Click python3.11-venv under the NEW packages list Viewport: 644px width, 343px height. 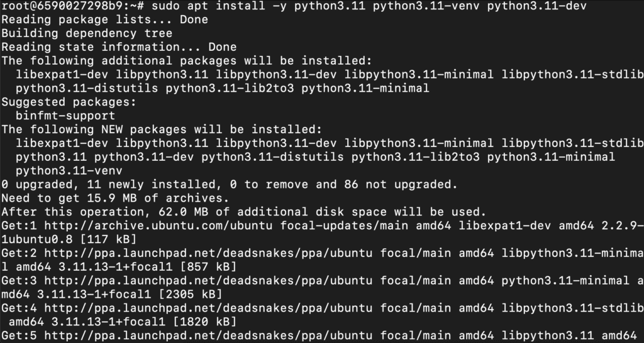[69, 170]
